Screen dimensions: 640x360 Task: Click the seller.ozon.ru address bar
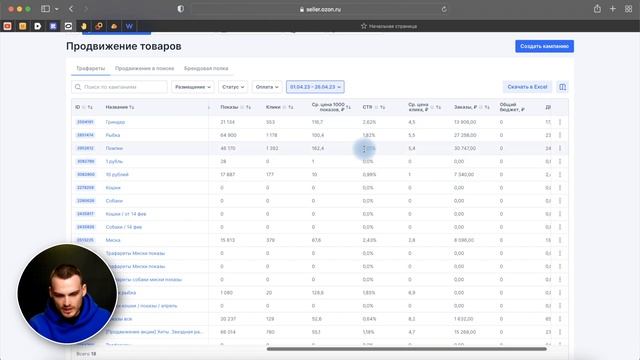pos(320,9)
